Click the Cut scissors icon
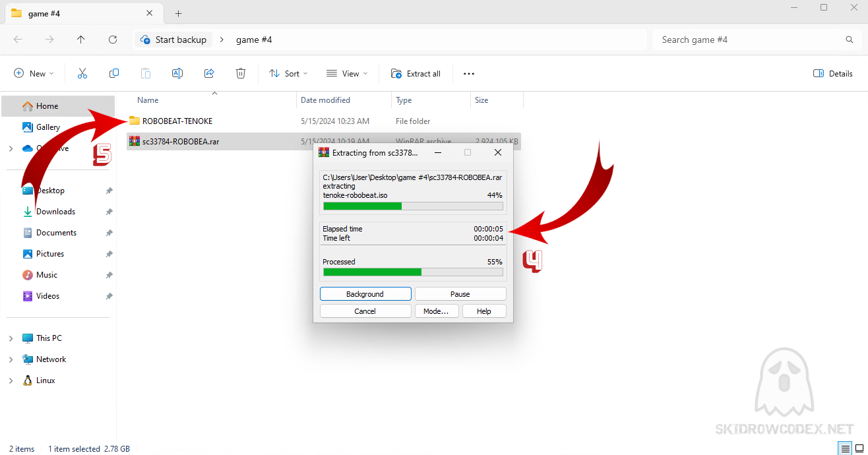This screenshot has width=868, height=455. pos(82,73)
